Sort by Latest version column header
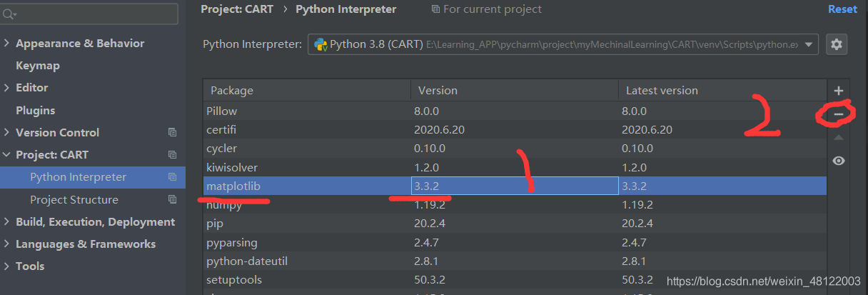The height and width of the screenshot is (295, 868). 722,91
